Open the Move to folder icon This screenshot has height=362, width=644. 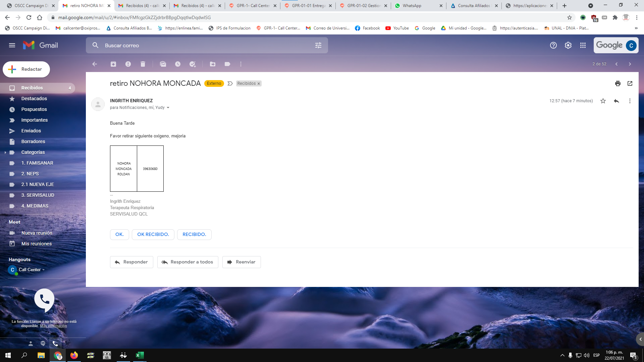(x=213, y=64)
